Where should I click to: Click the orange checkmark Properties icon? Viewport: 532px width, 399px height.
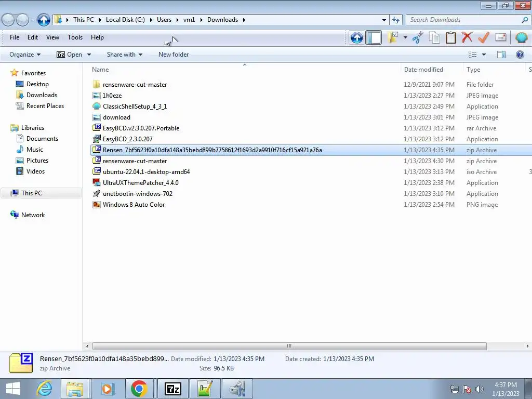pos(484,37)
